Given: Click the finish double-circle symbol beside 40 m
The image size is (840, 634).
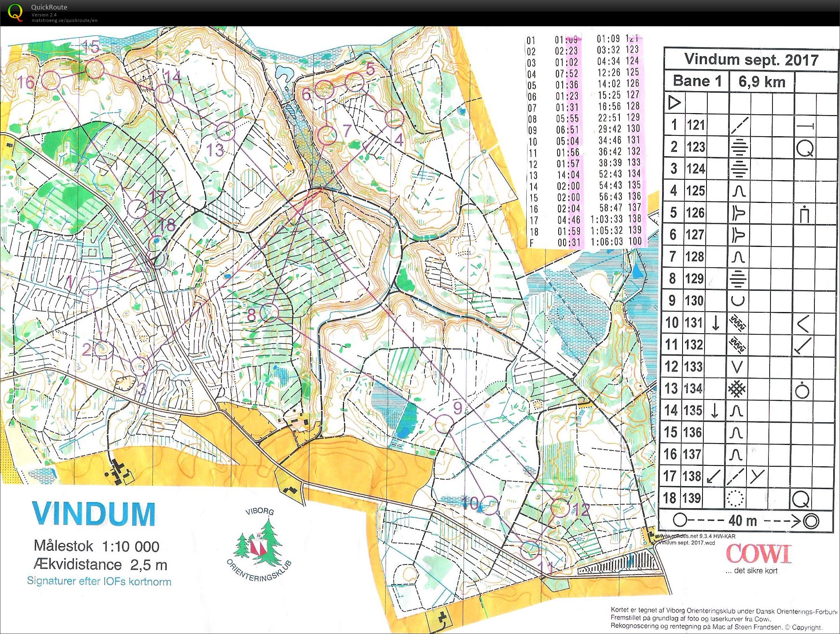Looking at the screenshot, I should click(x=812, y=521).
